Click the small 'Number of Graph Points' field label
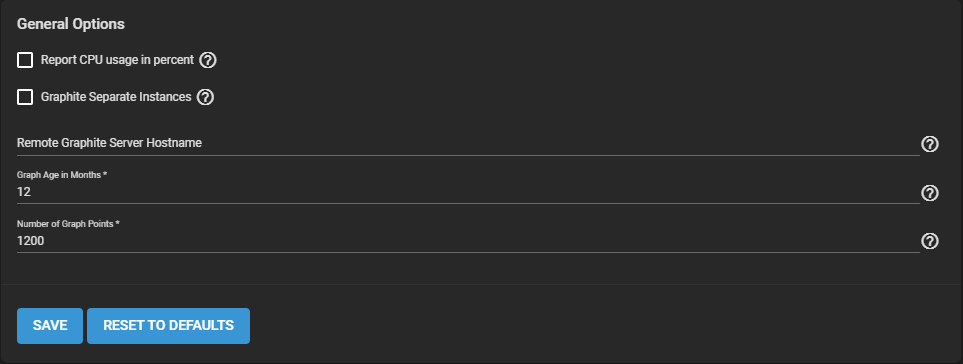The image size is (963, 364). click(x=65, y=224)
